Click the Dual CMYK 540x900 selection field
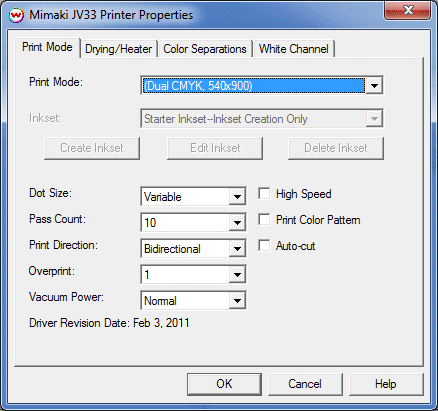This screenshot has width=438, height=411. [x=253, y=86]
